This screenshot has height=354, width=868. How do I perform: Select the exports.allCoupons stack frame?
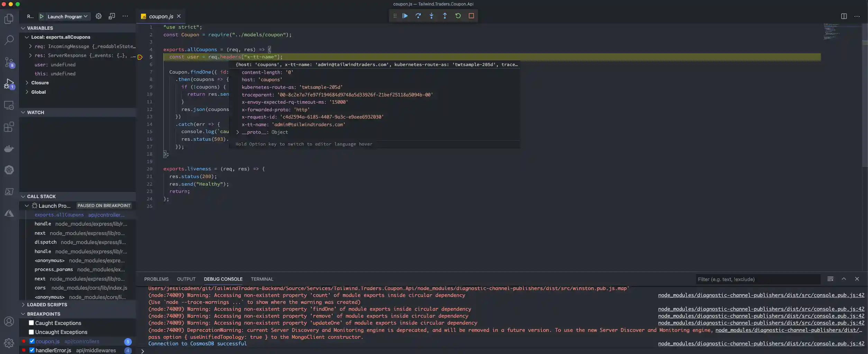pos(59,215)
